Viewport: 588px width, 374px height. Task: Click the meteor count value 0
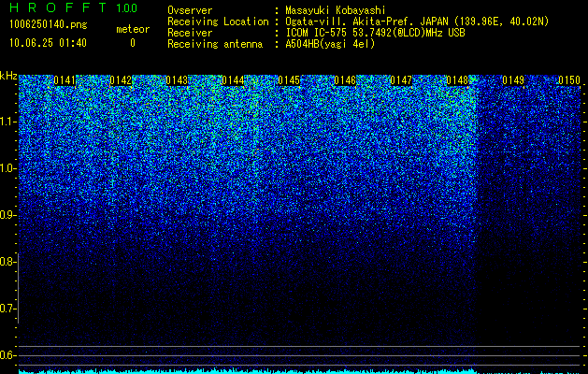pyautogui.click(x=133, y=43)
